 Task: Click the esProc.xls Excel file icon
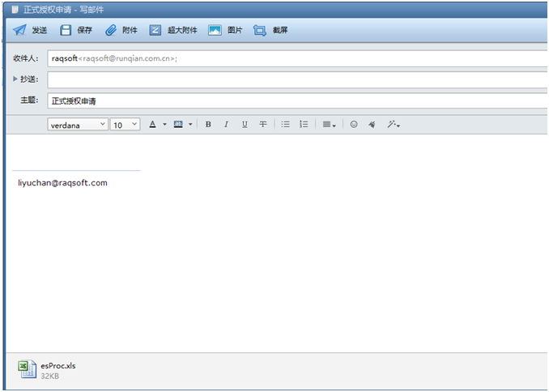27,369
